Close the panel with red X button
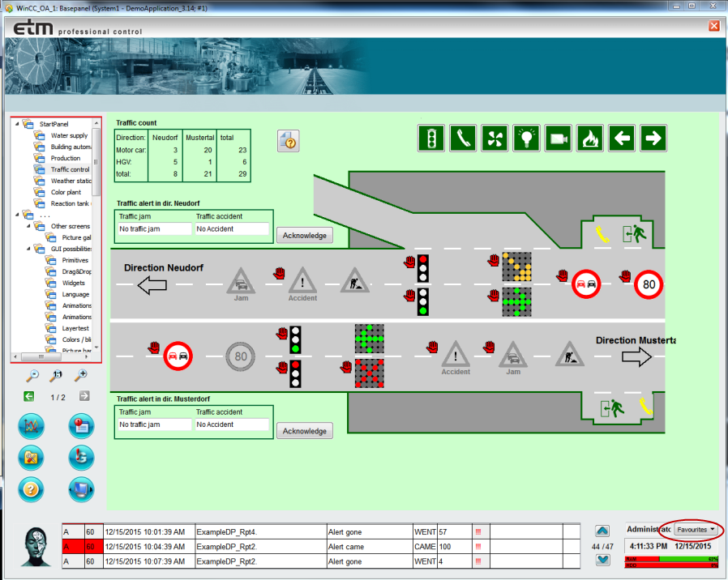This screenshot has width=728, height=580. point(714,26)
